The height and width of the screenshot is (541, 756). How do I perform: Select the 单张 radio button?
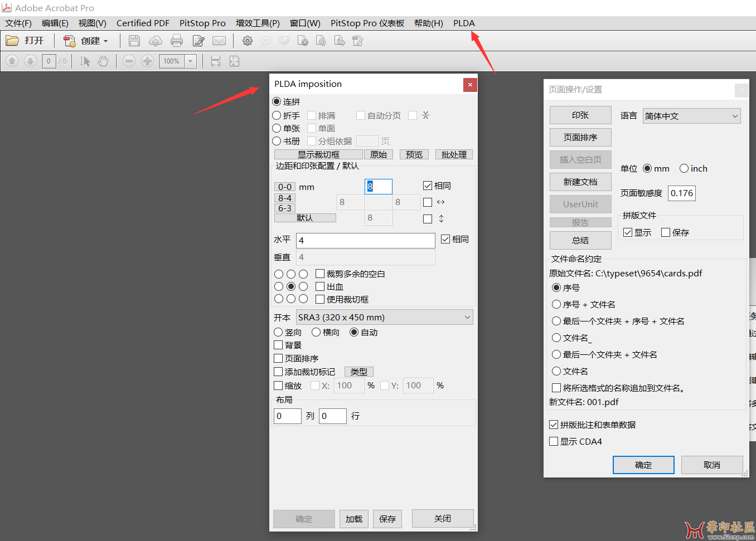[x=277, y=128]
